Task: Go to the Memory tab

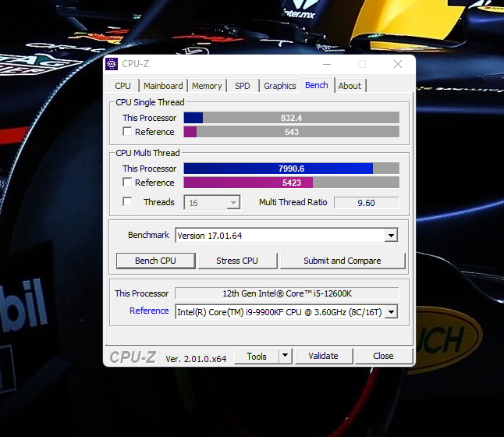Action: point(207,86)
